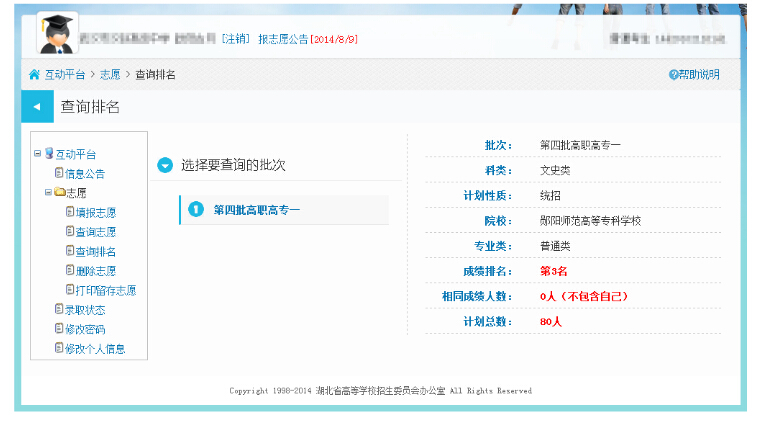760x421 pixels.
Task: Open 填报志愿 in the sidebar tree
Action: point(95,213)
